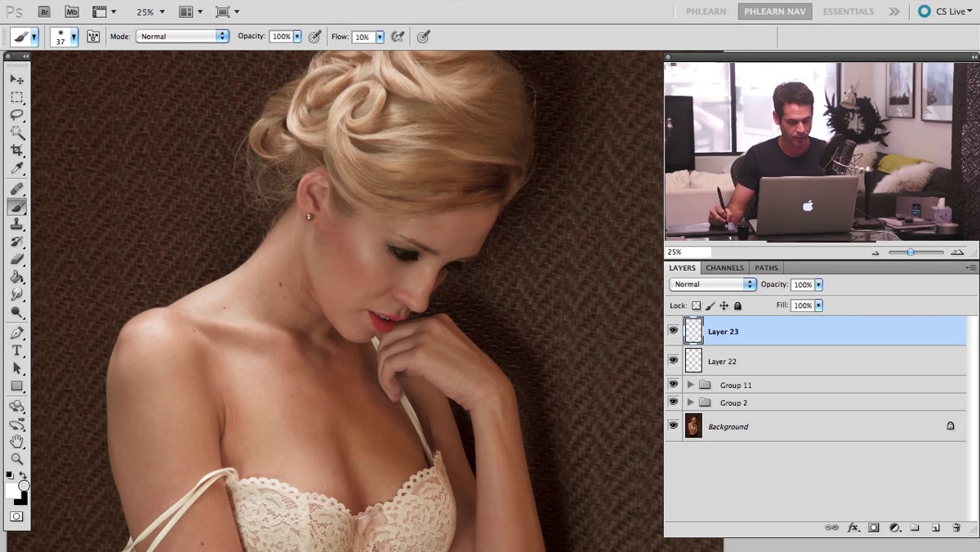Toggle visibility of Group 2
The image size is (980, 552).
tap(674, 402)
